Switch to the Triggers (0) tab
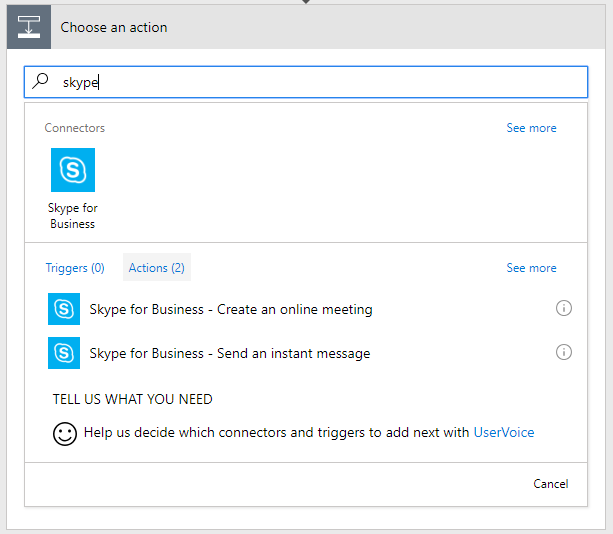Image resolution: width=613 pixels, height=534 pixels. [x=75, y=268]
